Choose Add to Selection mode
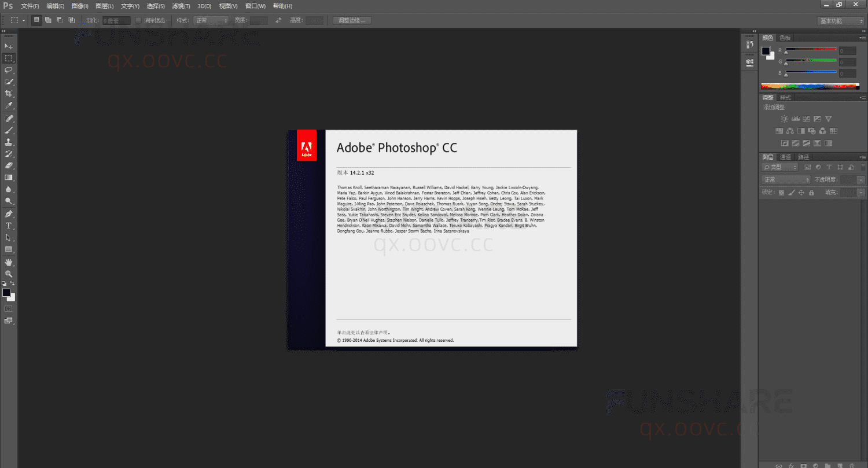Screen dimensions: 868x468 point(48,20)
